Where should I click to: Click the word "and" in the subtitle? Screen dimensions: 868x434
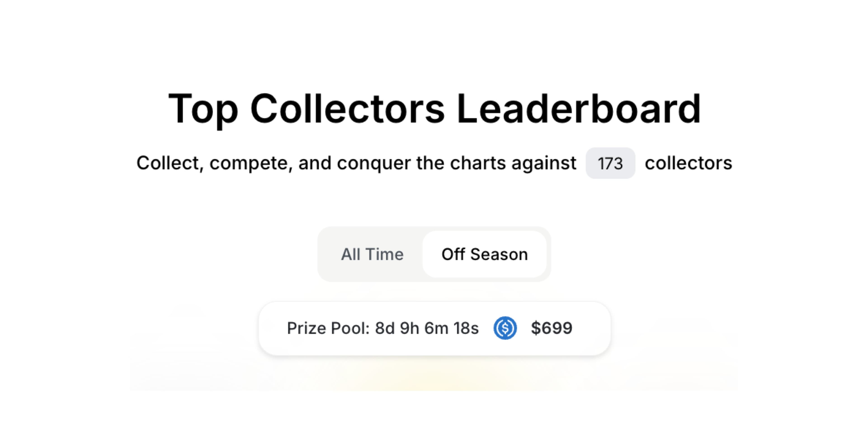[315, 163]
